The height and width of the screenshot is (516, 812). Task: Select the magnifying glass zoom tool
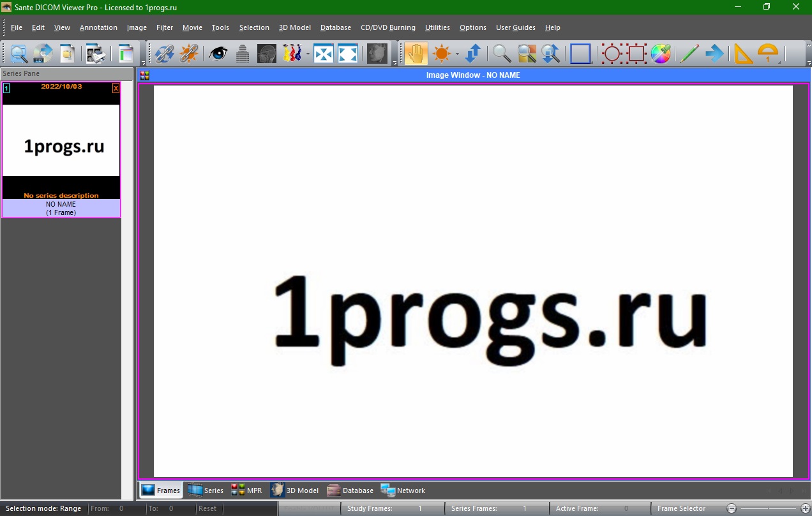[x=502, y=54]
